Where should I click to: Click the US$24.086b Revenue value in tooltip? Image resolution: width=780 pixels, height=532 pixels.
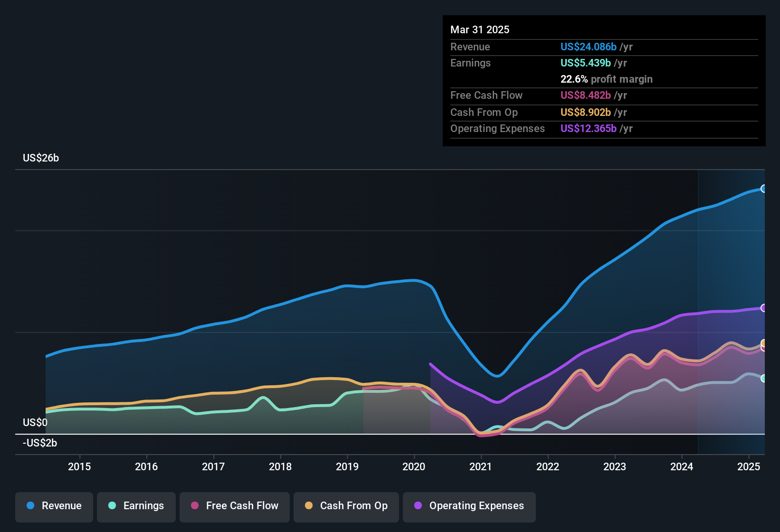[x=588, y=47]
